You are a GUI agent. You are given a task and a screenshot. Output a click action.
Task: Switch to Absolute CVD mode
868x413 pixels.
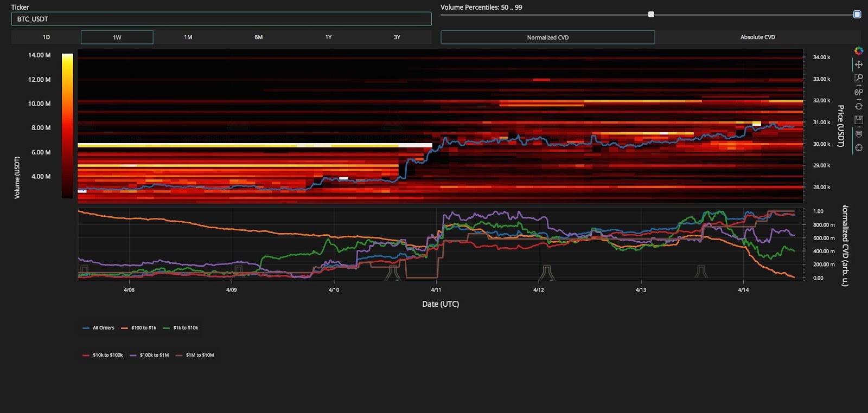(x=758, y=37)
